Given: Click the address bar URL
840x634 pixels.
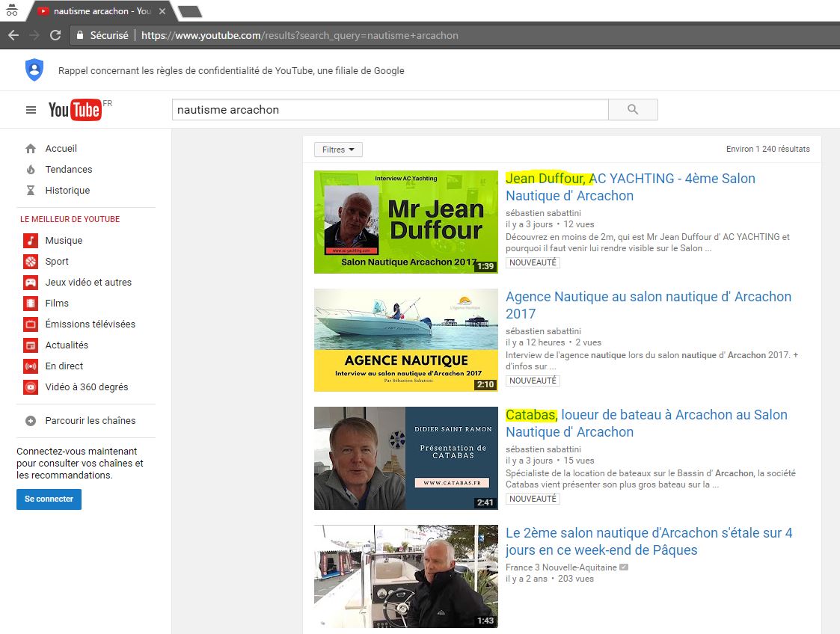Looking at the screenshot, I should point(299,35).
